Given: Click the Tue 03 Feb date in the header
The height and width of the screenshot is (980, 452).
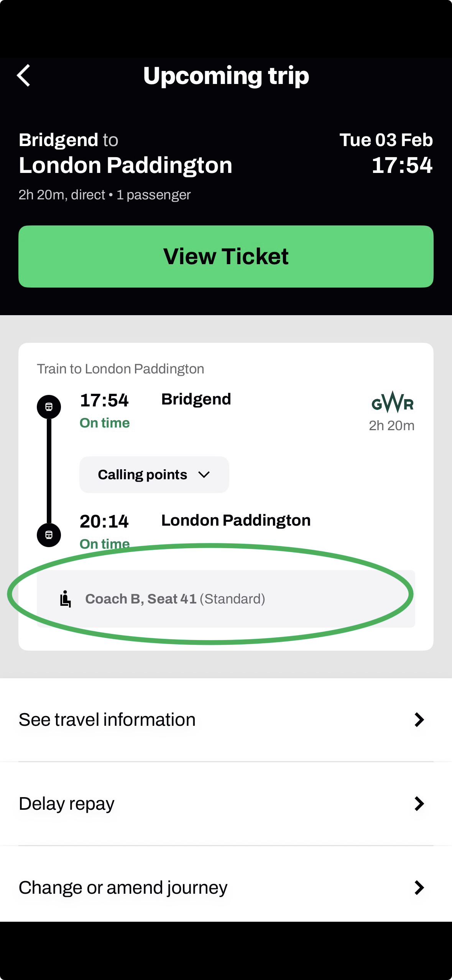Looking at the screenshot, I should [x=386, y=140].
